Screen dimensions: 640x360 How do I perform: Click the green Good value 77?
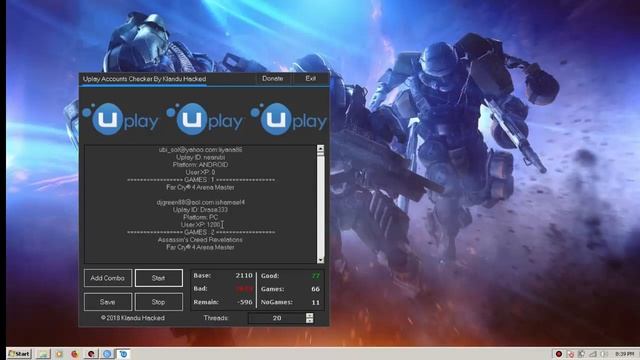pos(316,276)
